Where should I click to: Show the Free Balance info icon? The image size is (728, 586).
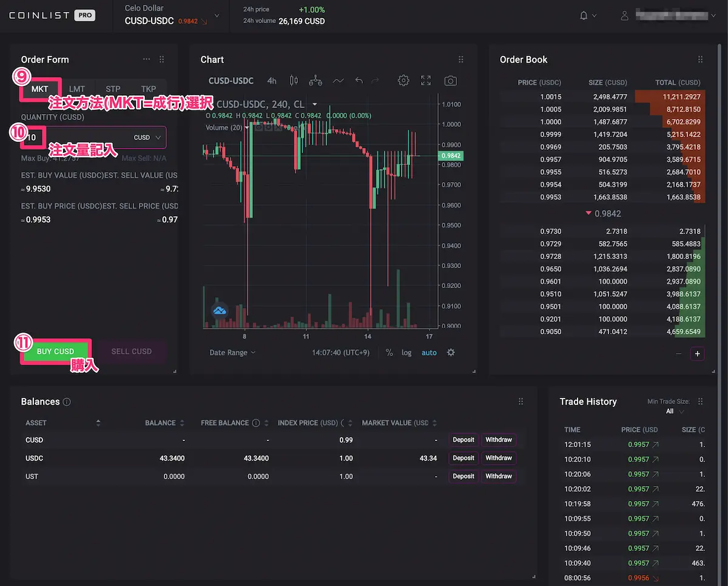pyautogui.click(x=256, y=423)
